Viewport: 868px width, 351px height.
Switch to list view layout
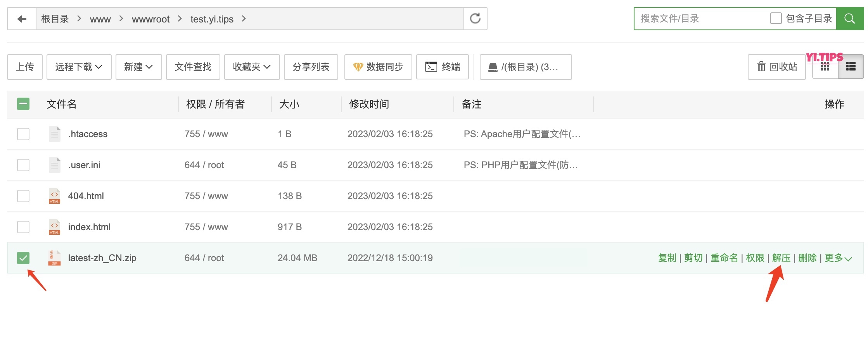[851, 67]
